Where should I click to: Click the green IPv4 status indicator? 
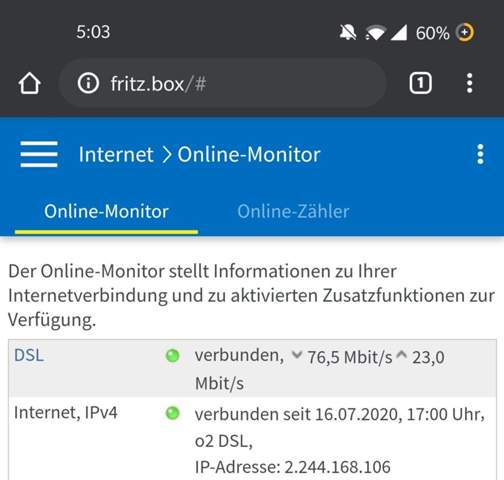pos(172,413)
